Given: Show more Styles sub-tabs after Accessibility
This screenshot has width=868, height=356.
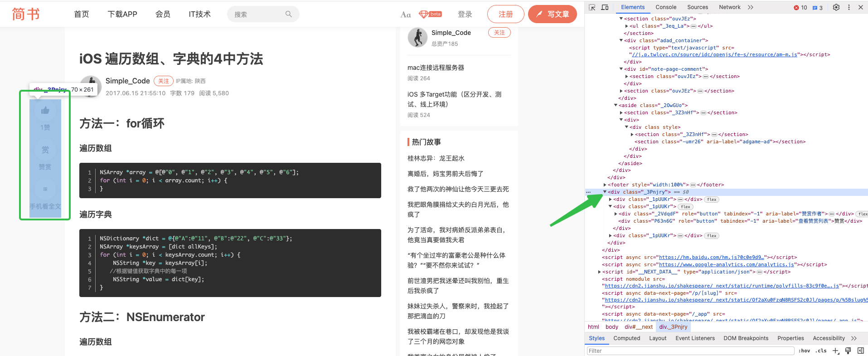Looking at the screenshot, I should pyautogui.click(x=854, y=338).
